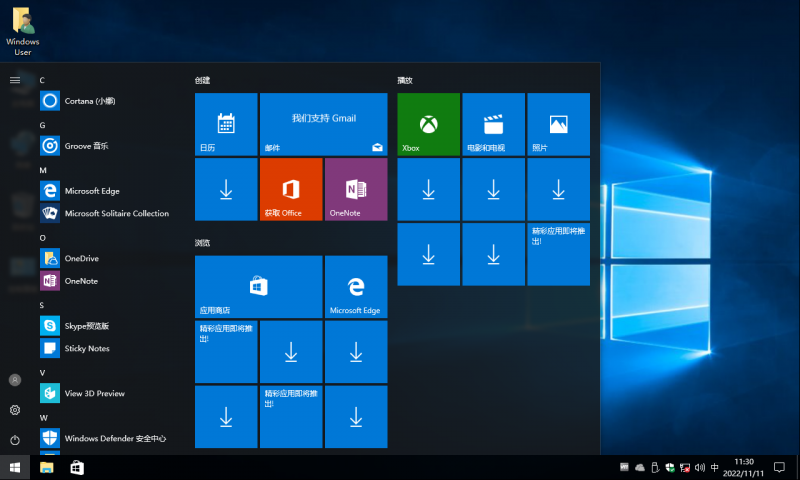Open the 应用商店 store tile
This screenshot has height=480, width=800.
[259, 287]
